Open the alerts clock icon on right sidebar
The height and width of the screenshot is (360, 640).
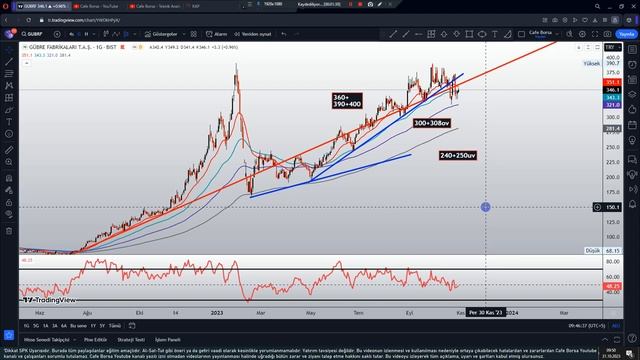click(x=632, y=64)
